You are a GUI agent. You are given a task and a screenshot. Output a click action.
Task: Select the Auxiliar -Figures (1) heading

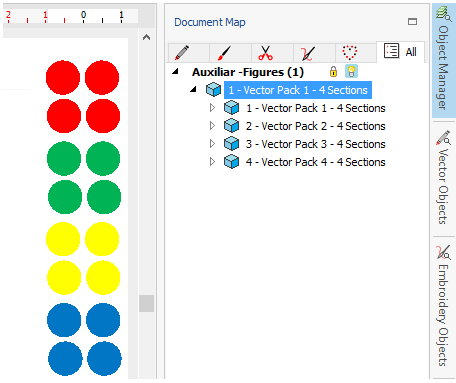(x=248, y=72)
